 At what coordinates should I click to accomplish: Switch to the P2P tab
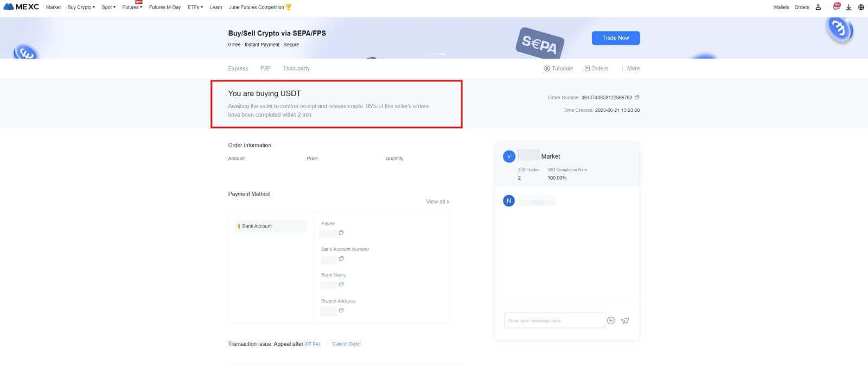pos(265,68)
